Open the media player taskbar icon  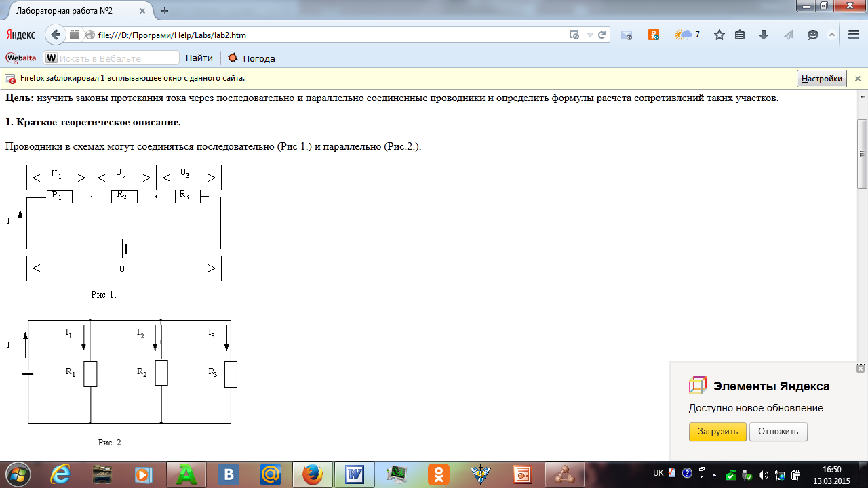[144, 474]
